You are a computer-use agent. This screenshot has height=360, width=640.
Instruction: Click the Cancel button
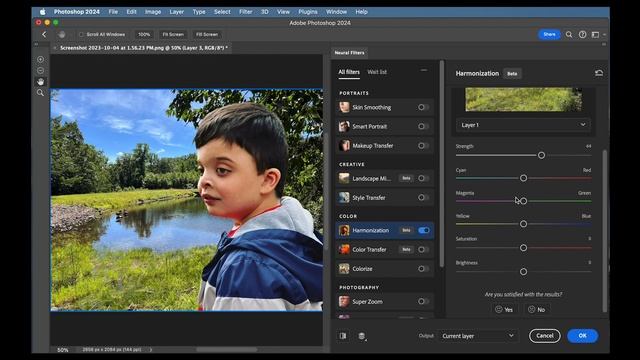pos(544,336)
